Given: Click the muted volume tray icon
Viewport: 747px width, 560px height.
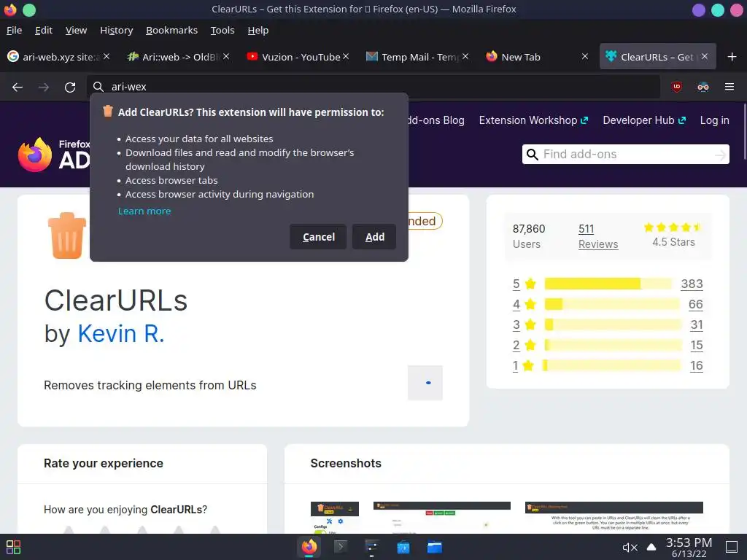Looking at the screenshot, I should tap(630, 548).
